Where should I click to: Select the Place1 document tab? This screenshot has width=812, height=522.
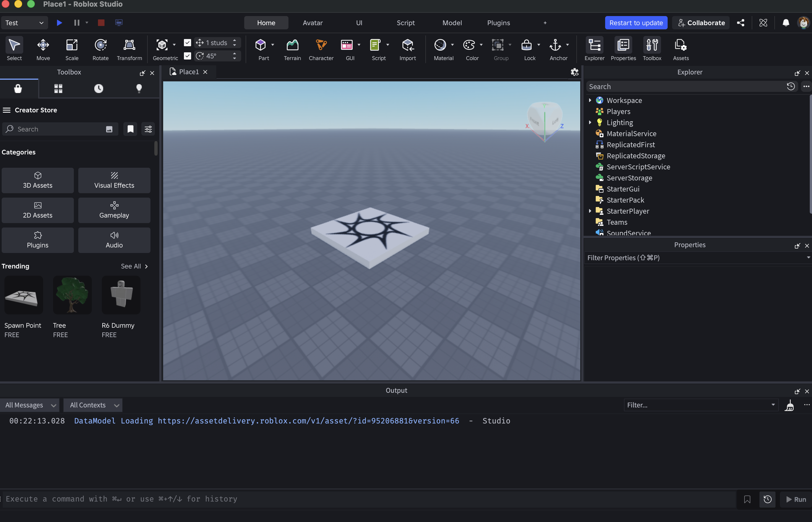189,72
